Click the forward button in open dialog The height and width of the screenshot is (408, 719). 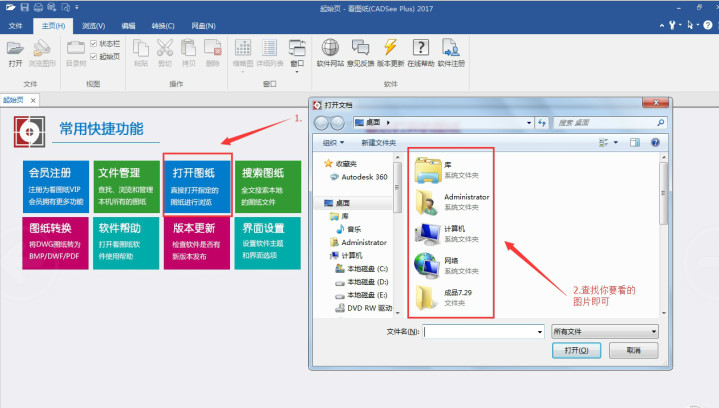[x=337, y=123]
